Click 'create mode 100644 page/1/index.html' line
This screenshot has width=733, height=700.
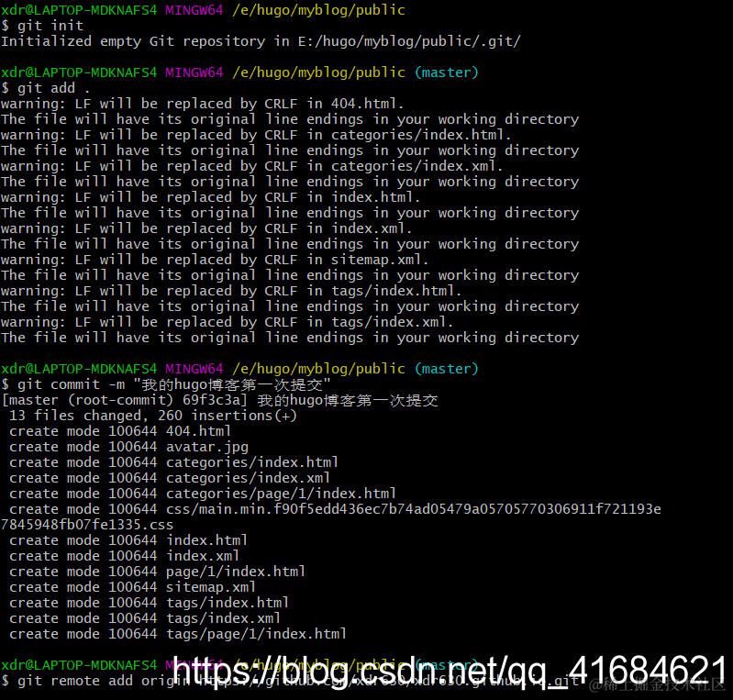pos(157,572)
